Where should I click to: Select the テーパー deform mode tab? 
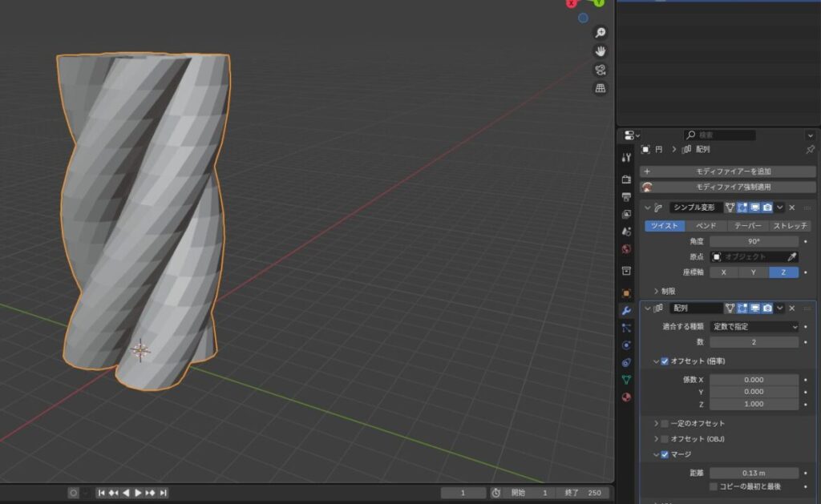(x=747, y=226)
